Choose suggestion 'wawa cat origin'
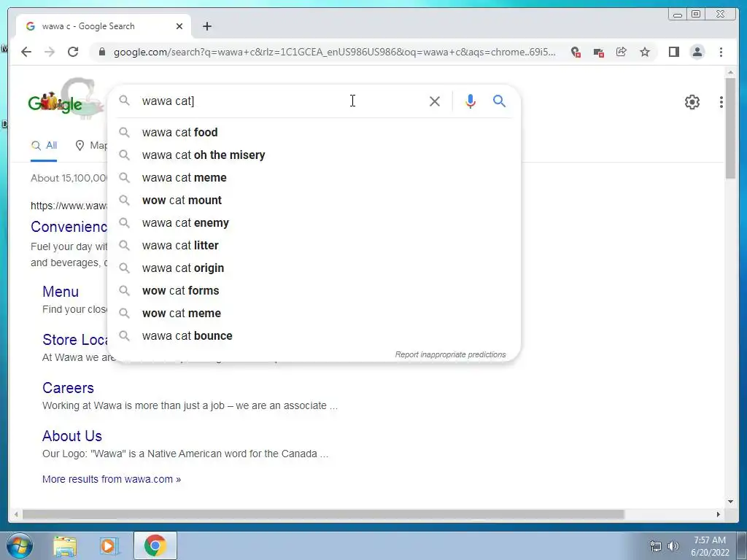747x560 pixels. [314, 268]
